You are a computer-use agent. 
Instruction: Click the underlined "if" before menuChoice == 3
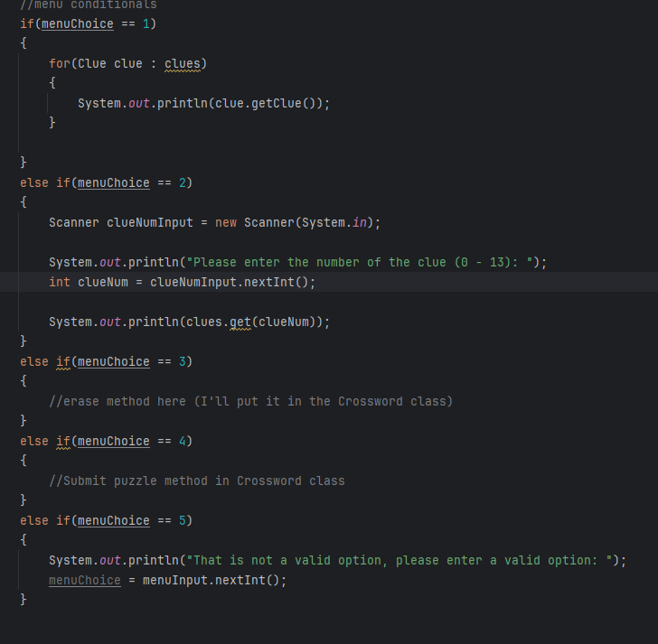click(x=63, y=361)
